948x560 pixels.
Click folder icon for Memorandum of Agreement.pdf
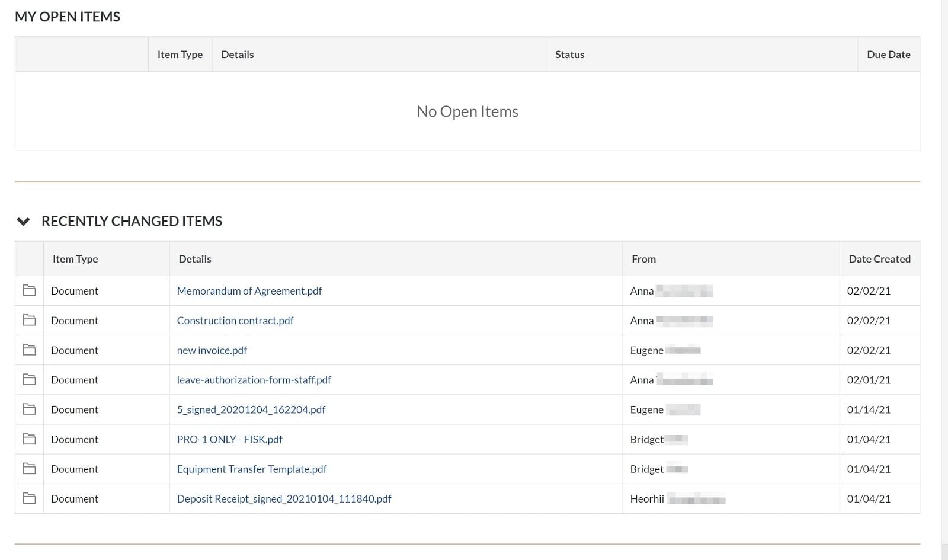pos(29,290)
